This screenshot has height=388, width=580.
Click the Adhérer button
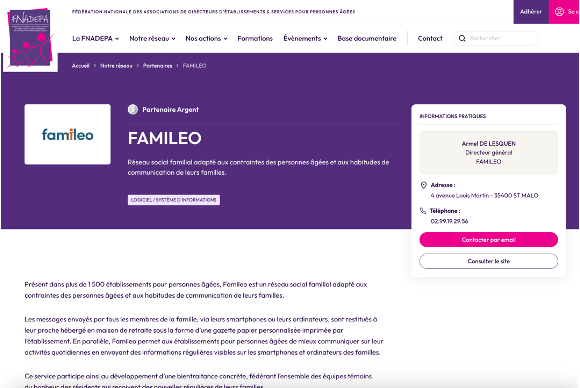531,12
